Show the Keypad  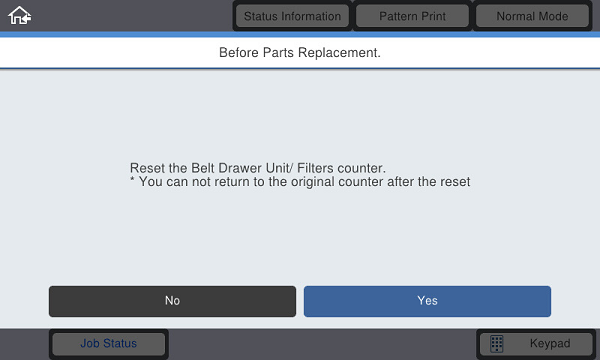click(536, 344)
